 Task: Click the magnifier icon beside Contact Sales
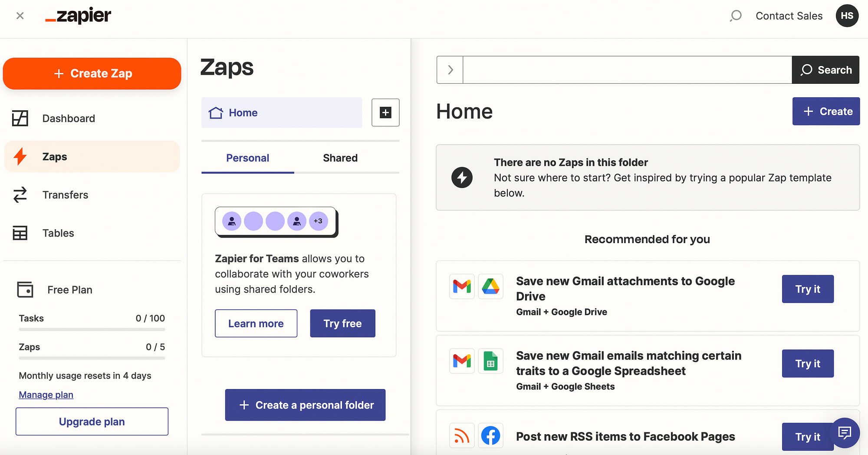736,16
